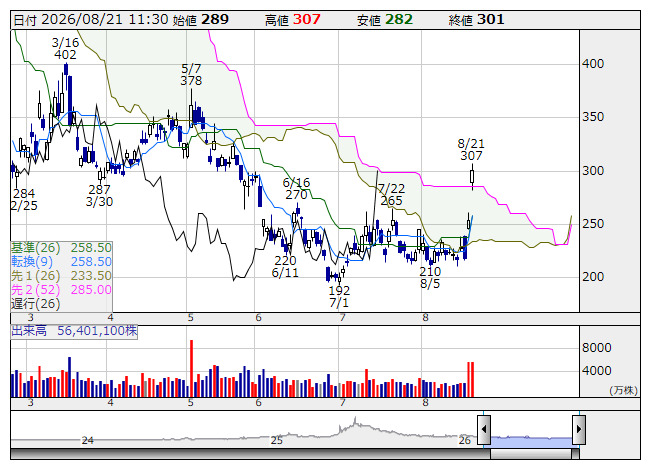This screenshot has height=470, width=653.
Task: Click the 始値 289 value in header
Action: (x=201, y=20)
